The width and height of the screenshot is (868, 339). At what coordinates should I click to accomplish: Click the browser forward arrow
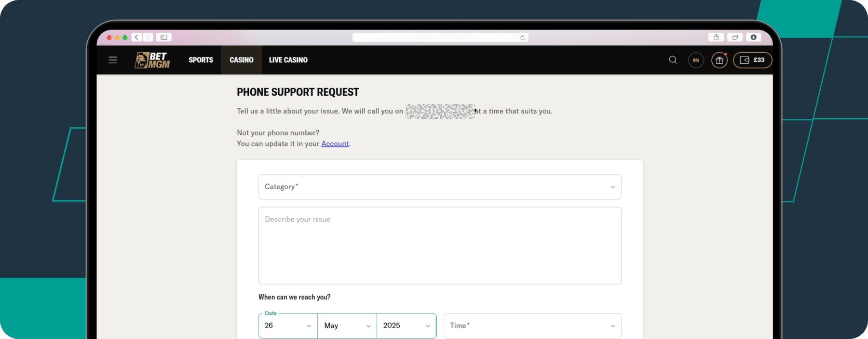pos(148,37)
